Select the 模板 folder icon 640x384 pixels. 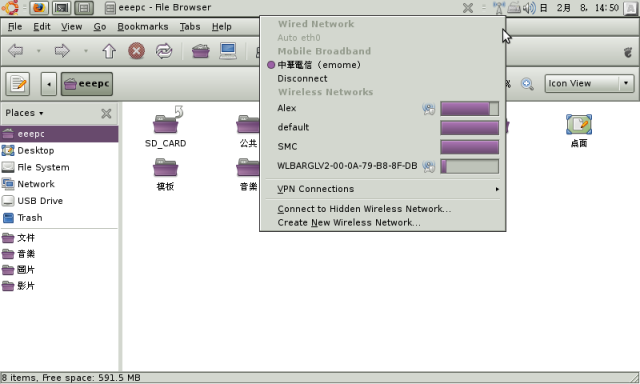(165, 168)
